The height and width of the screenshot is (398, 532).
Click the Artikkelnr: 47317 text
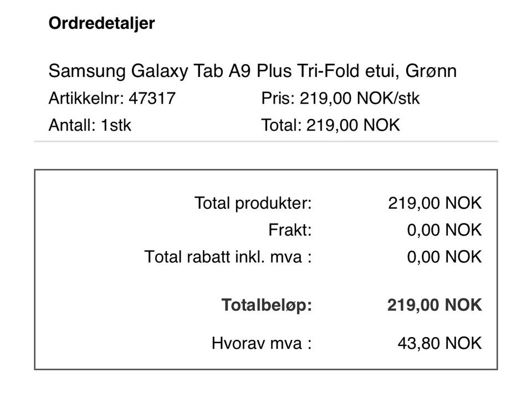tap(112, 99)
